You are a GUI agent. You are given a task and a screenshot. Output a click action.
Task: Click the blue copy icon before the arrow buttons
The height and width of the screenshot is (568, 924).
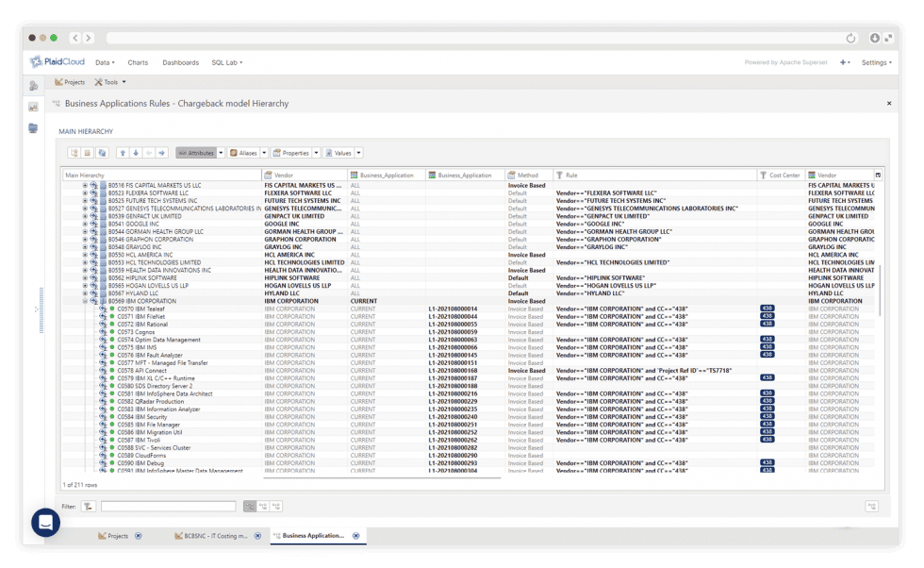(x=102, y=153)
